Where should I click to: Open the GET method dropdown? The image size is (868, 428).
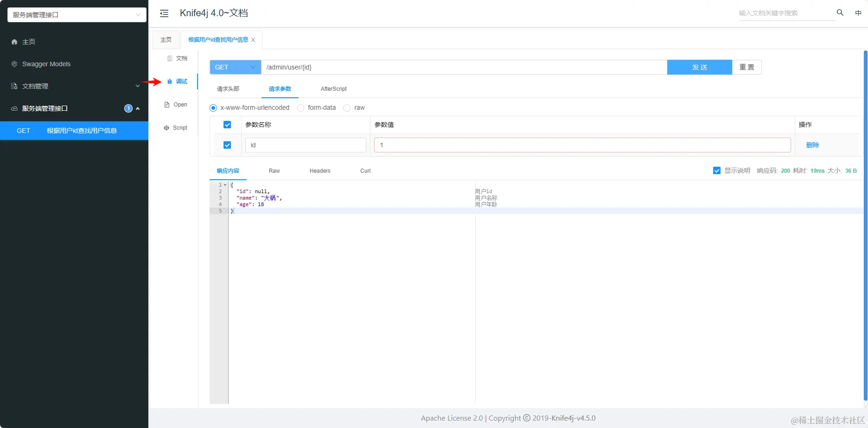236,67
